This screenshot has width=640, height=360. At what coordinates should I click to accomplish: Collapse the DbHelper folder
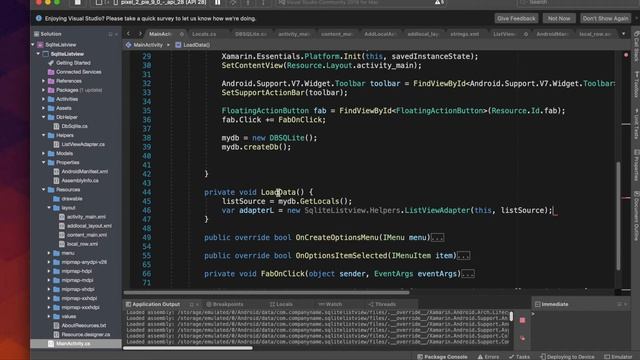coord(44,117)
